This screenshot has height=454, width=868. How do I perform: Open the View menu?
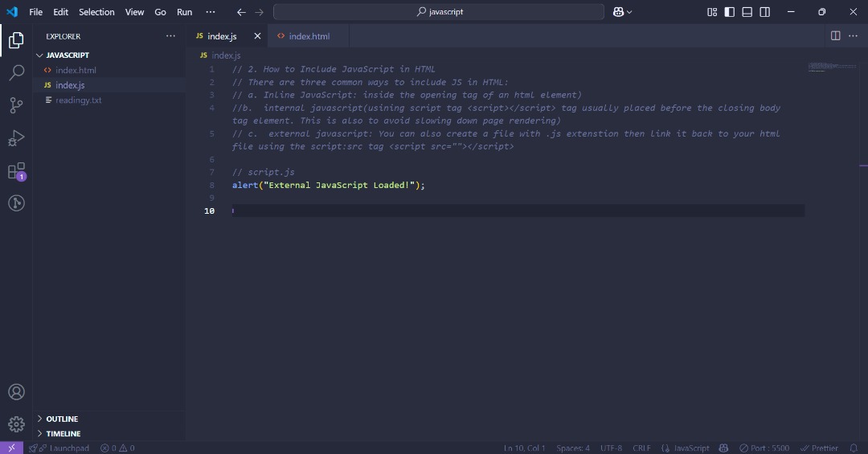[134, 11]
